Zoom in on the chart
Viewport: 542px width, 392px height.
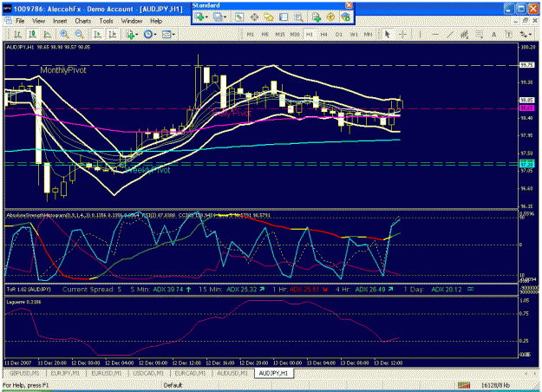coord(64,34)
